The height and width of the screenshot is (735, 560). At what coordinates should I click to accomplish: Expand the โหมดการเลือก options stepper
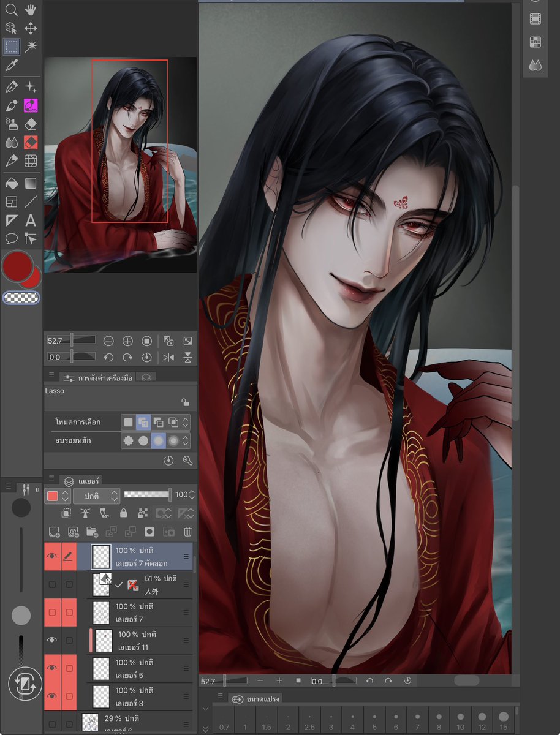click(x=186, y=422)
